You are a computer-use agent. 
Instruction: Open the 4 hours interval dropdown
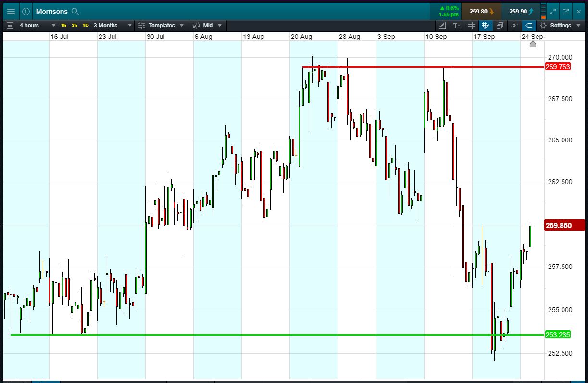(x=37, y=26)
